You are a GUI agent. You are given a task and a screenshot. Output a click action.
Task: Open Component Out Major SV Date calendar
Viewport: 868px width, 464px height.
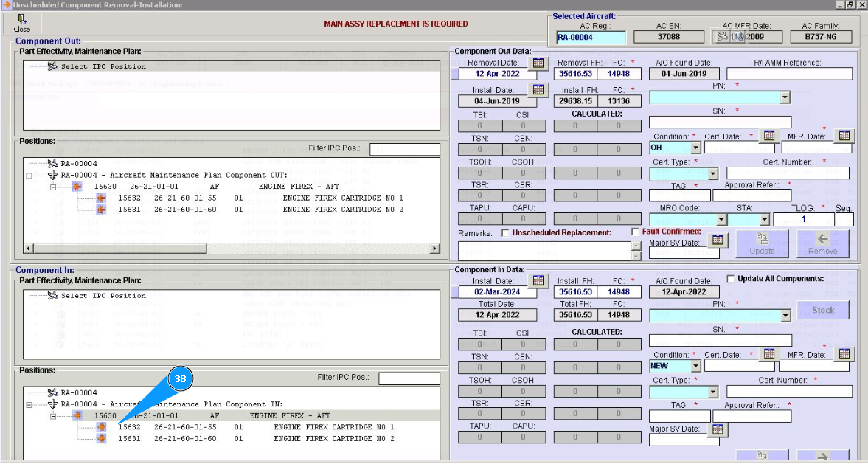click(x=717, y=240)
